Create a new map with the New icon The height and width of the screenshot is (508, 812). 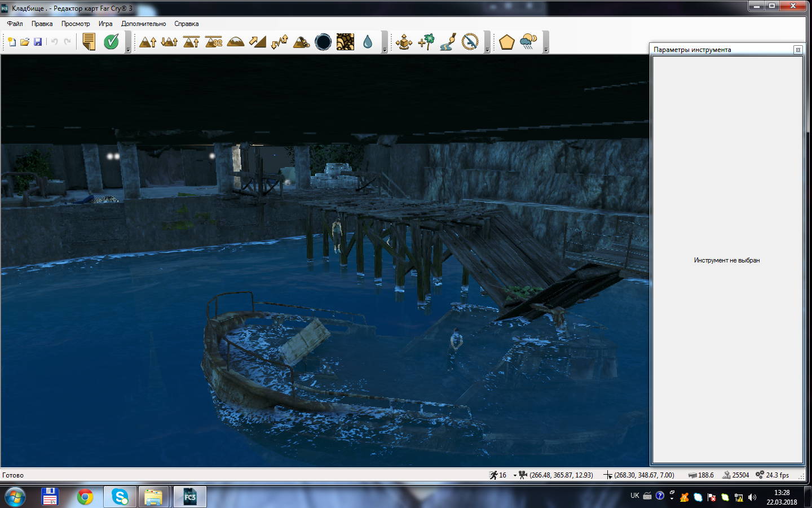pos(12,42)
